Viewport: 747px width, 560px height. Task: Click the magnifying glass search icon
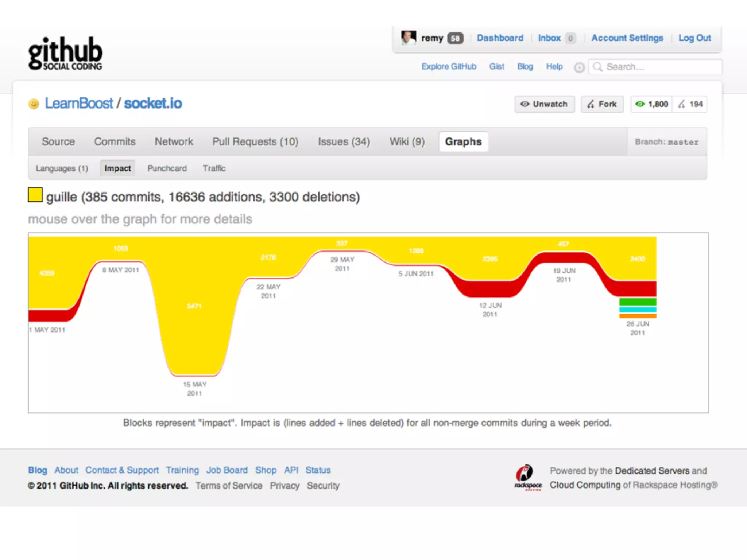pos(597,67)
